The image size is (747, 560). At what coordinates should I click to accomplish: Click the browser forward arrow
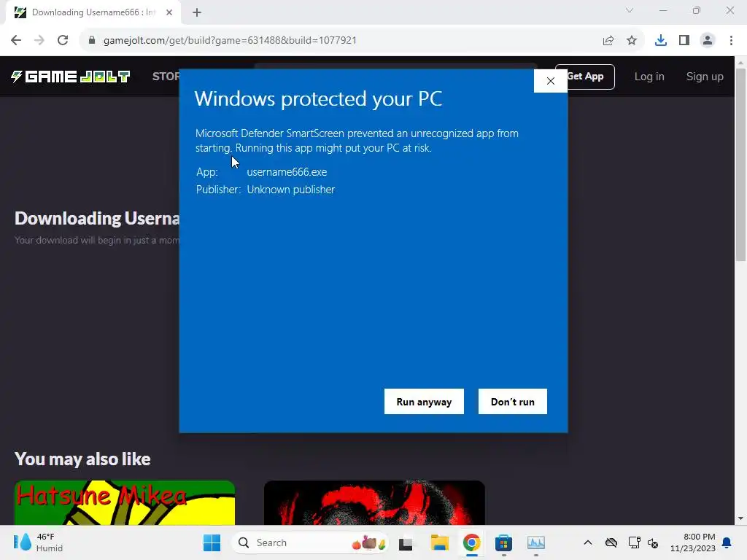coord(39,40)
